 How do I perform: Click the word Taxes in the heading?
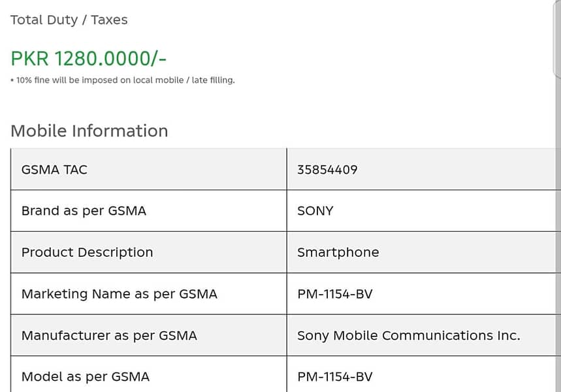(109, 20)
